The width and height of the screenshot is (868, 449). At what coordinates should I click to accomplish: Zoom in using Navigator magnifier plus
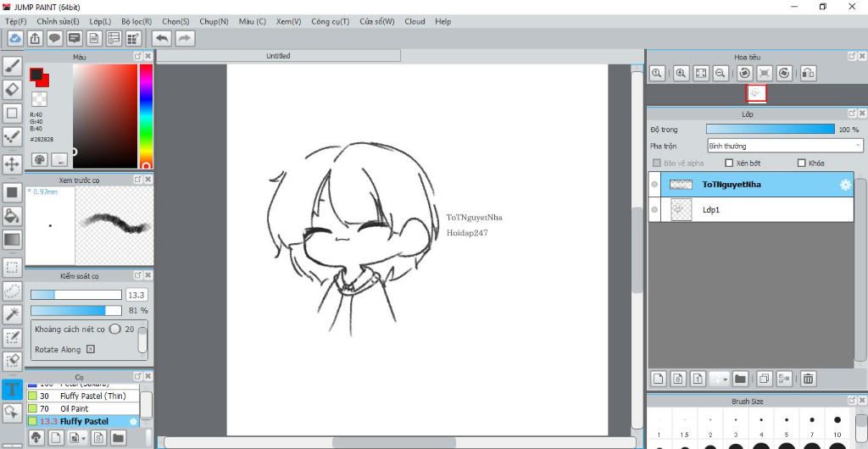pos(681,73)
